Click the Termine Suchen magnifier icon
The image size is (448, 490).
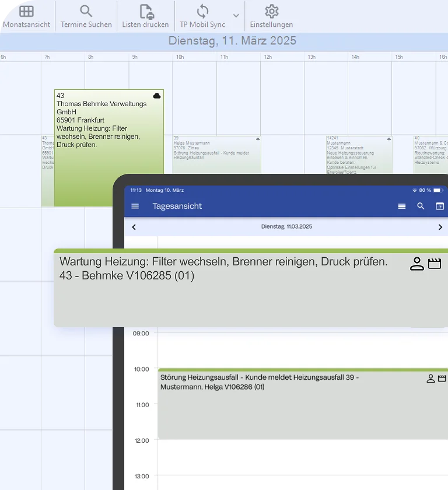coord(86,12)
